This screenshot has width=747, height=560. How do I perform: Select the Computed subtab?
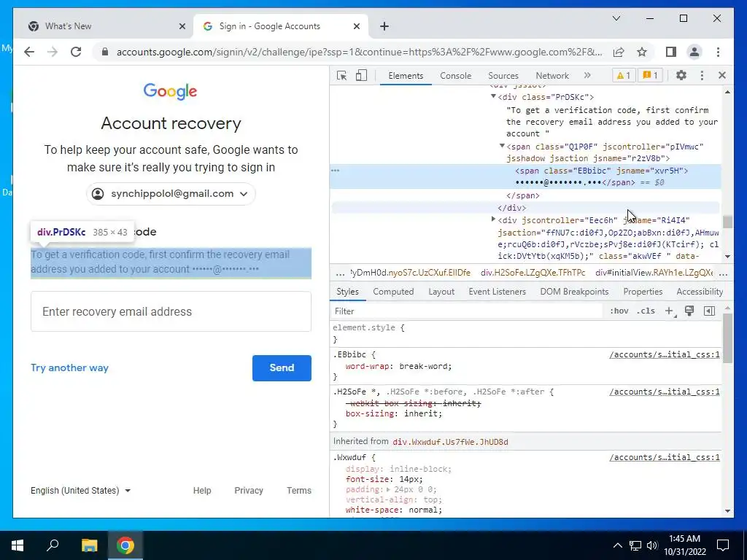(x=393, y=292)
